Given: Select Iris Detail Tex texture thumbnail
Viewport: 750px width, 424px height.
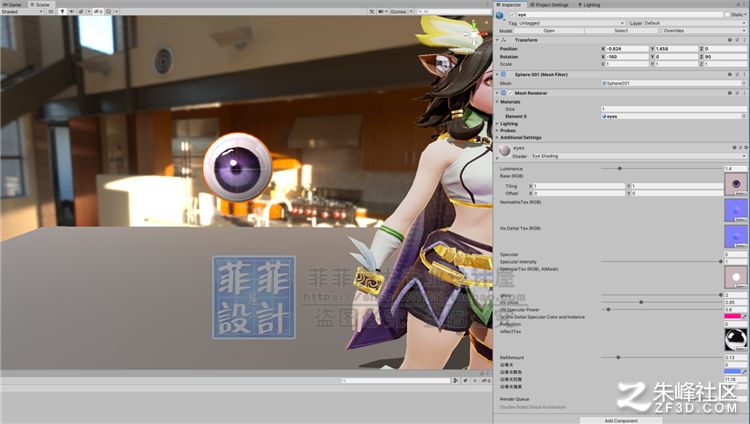Looking at the screenshot, I should click(x=736, y=236).
